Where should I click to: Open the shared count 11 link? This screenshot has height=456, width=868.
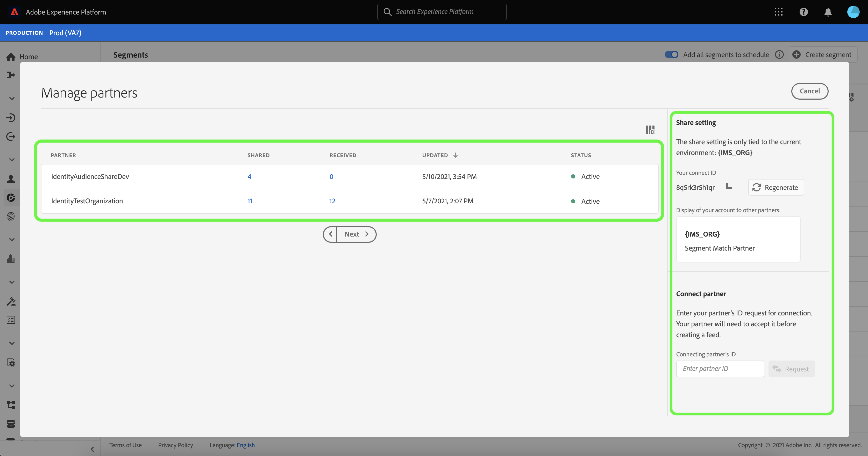[250, 201]
